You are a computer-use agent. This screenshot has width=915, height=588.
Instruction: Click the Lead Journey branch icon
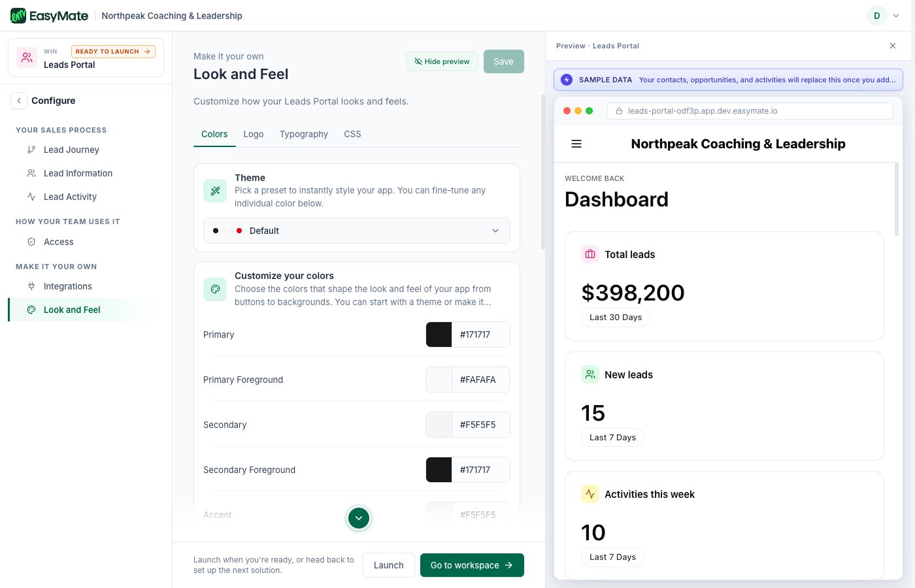31,150
